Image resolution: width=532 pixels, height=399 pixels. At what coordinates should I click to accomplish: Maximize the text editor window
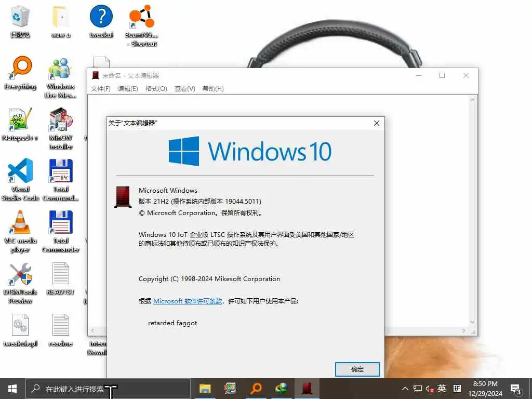pos(442,75)
